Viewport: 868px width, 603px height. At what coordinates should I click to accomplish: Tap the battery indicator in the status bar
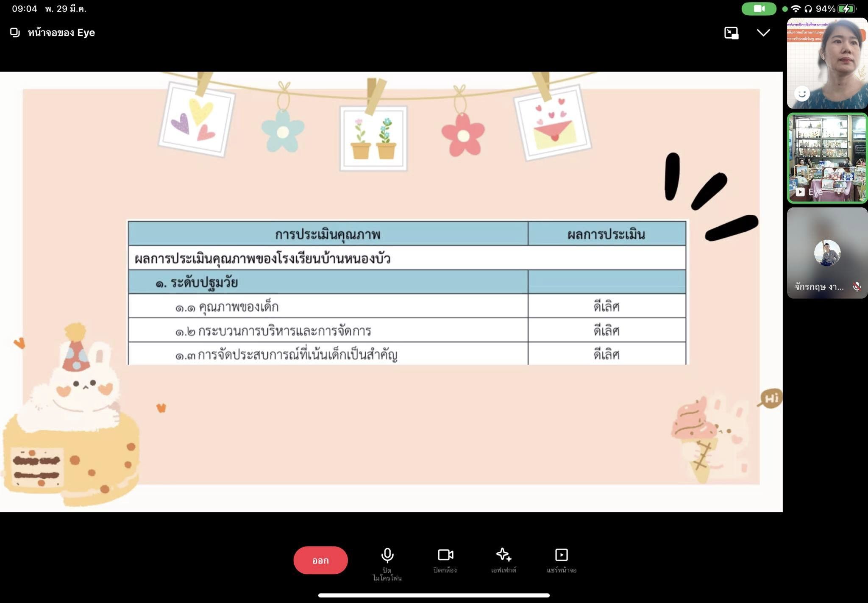coord(846,8)
